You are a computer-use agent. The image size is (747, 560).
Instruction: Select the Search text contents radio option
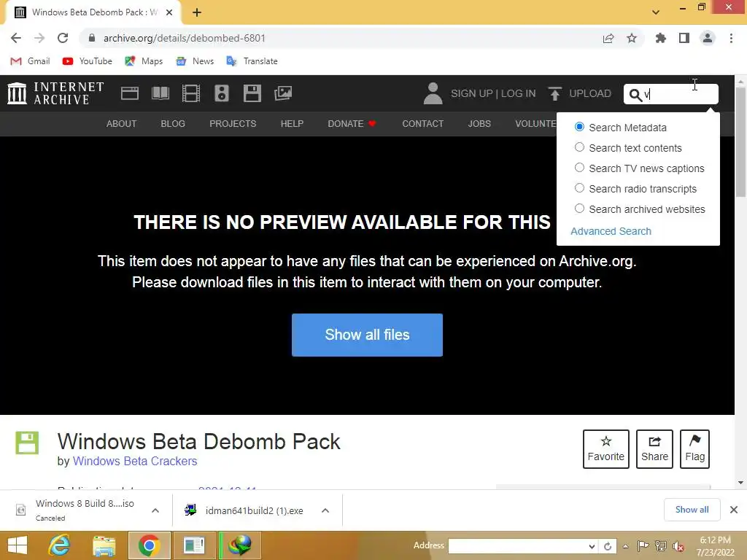coord(579,147)
